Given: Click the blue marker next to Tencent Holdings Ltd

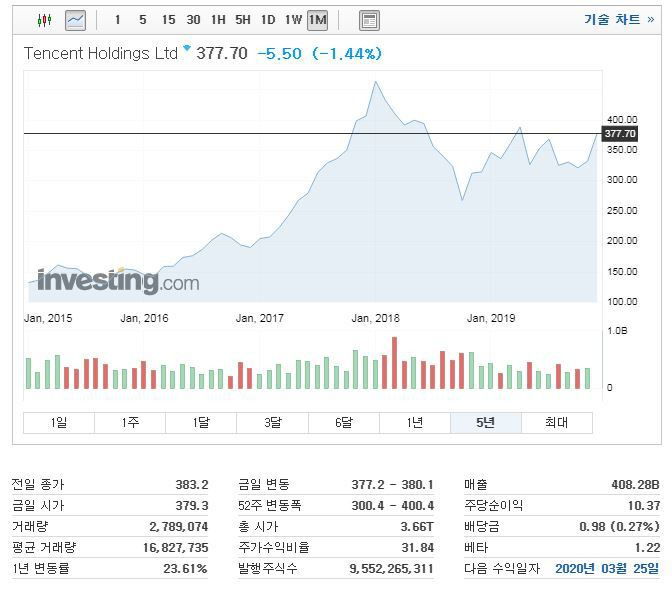Looking at the screenshot, I should pyautogui.click(x=187, y=48).
